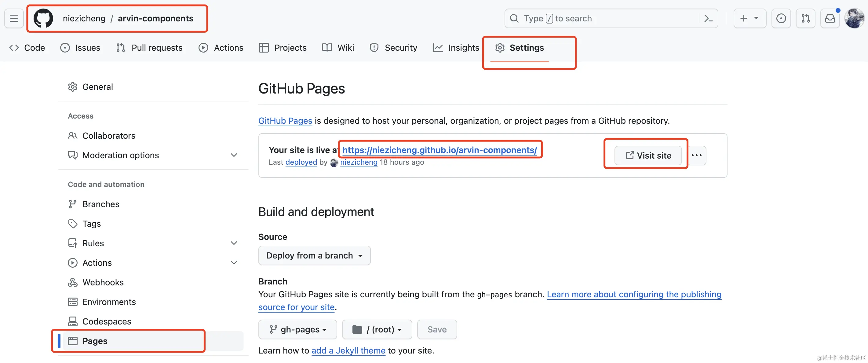
Task: Open Codespaces settings
Action: coord(153,321)
